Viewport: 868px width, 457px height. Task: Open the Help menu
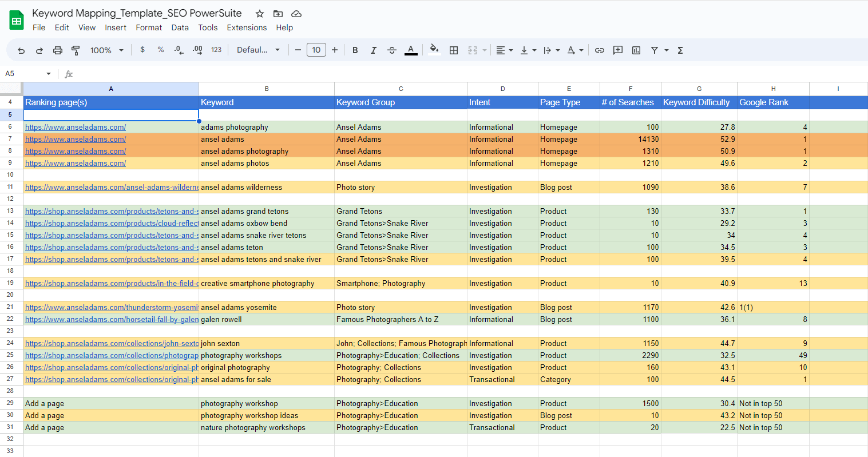pos(284,27)
